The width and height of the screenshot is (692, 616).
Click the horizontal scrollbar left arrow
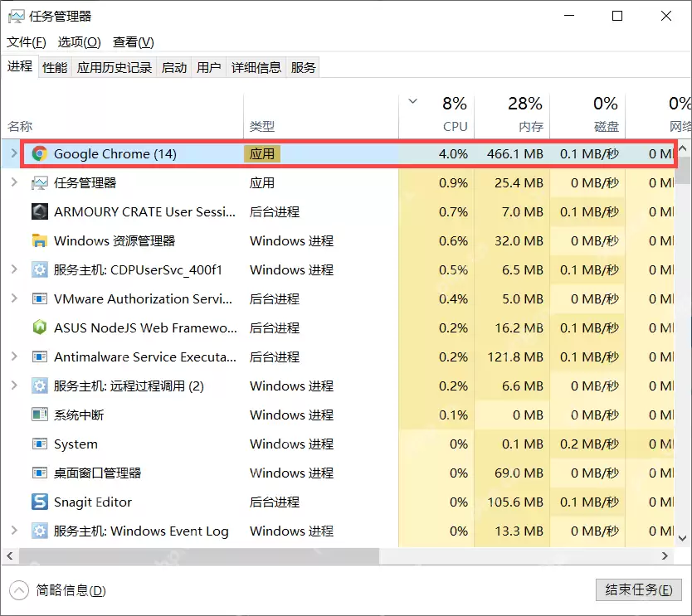click(9, 556)
